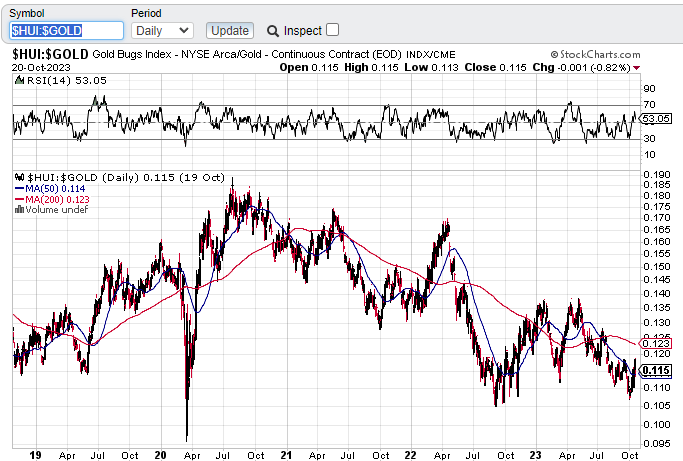The width and height of the screenshot is (683, 461).
Task: Click the 20 year marker on time axis
Action: (x=160, y=452)
